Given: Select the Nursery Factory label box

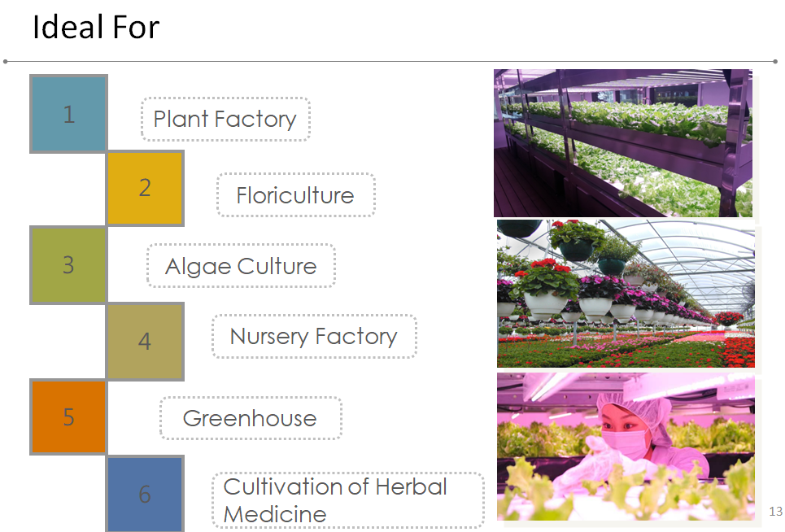Looking at the screenshot, I should (314, 336).
